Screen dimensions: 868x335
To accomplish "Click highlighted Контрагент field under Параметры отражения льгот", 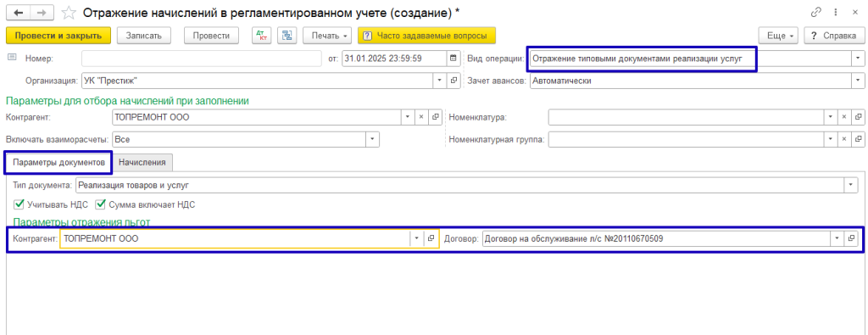I will click(x=235, y=239).
